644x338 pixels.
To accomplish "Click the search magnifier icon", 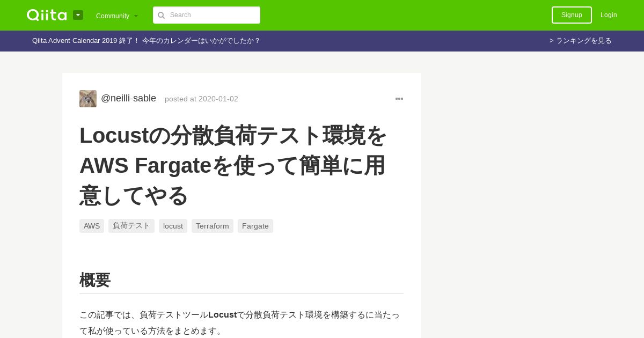I will coord(161,15).
